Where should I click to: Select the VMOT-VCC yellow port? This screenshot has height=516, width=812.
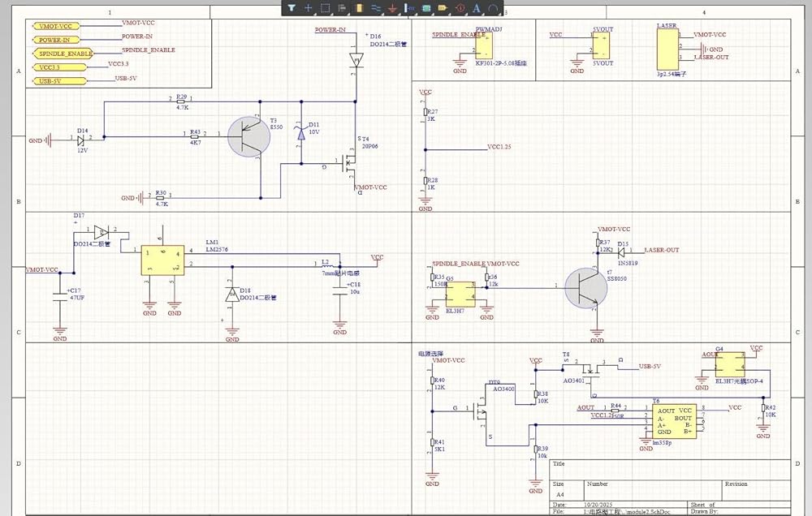coord(59,27)
